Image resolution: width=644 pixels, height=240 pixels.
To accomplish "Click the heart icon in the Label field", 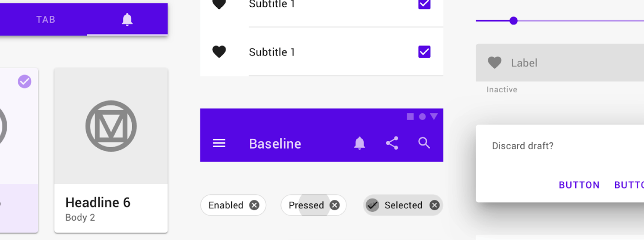I will (x=495, y=63).
